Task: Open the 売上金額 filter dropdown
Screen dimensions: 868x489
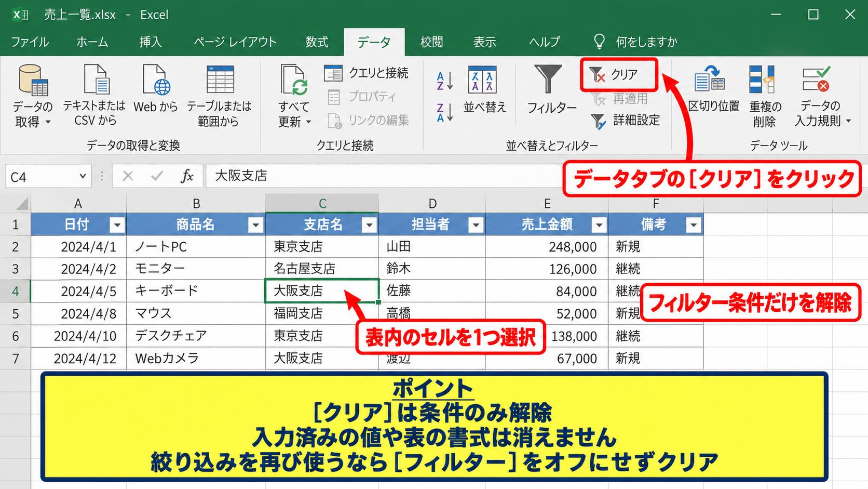Action: coord(599,225)
